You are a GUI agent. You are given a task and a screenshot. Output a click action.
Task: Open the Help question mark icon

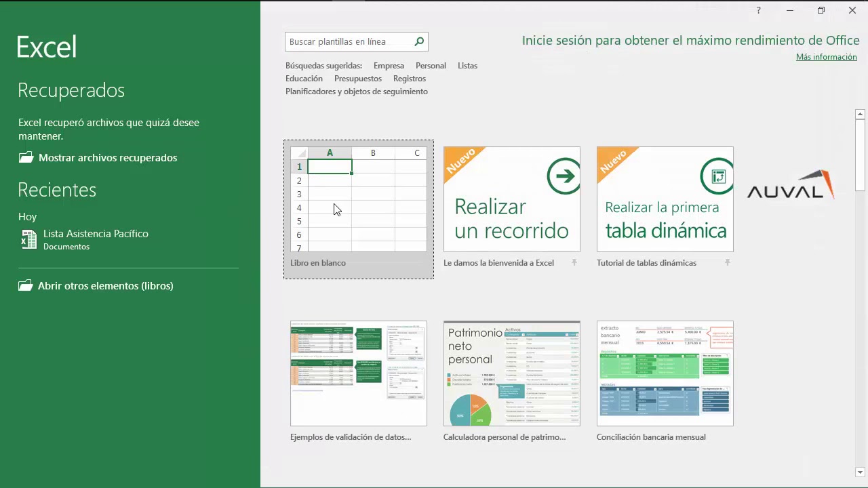pyautogui.click(x=758, y=10)
